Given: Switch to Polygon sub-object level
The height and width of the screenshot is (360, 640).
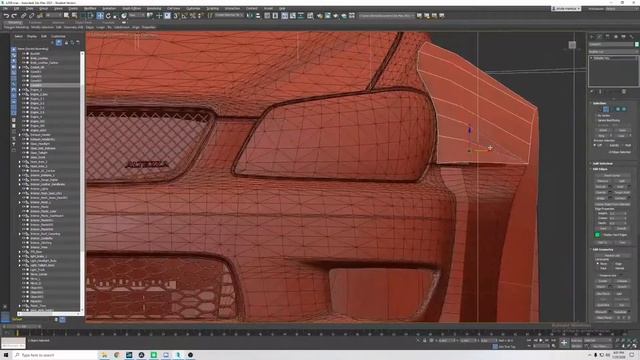Looking at the screenshot, I should click(618, 109).
